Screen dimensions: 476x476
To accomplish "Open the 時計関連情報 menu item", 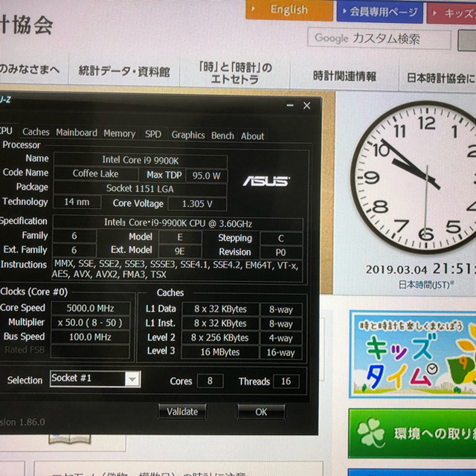I will 344,76.
